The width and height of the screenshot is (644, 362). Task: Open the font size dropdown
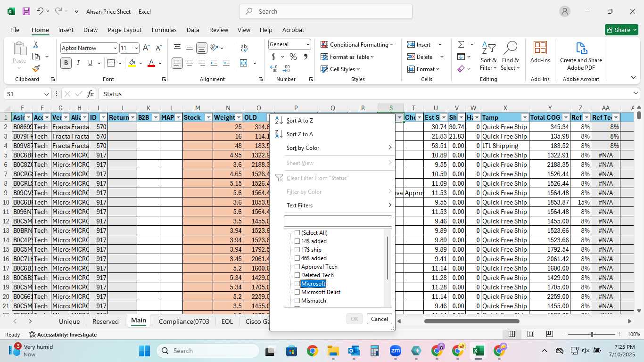pyautogui.click(x=136, y=48)
